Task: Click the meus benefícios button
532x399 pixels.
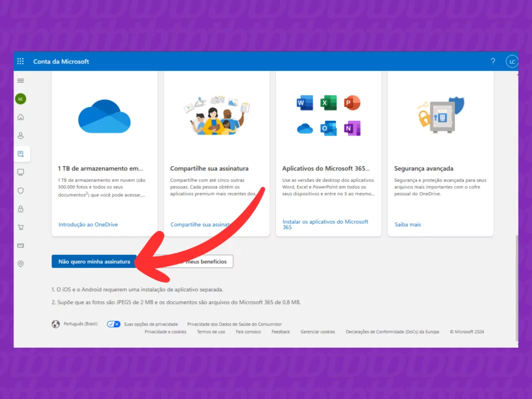Action: pyautogui.click(x=205, y=261)
